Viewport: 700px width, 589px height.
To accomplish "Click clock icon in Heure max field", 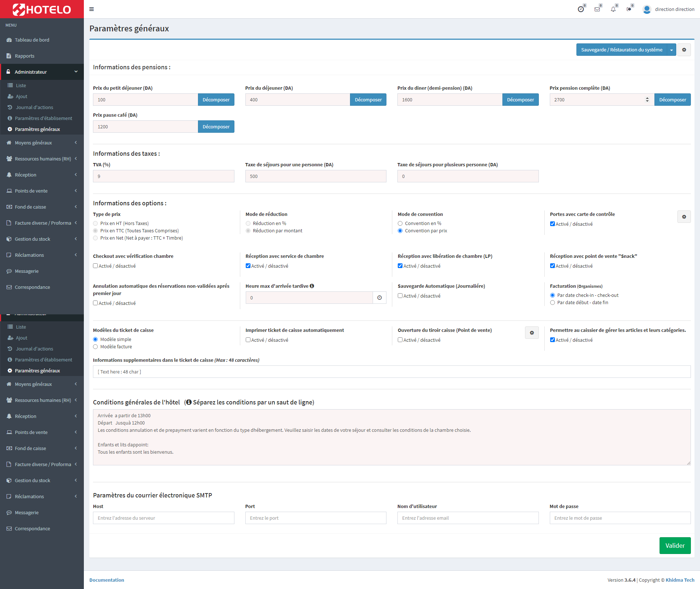I will [x=380, y=298].
